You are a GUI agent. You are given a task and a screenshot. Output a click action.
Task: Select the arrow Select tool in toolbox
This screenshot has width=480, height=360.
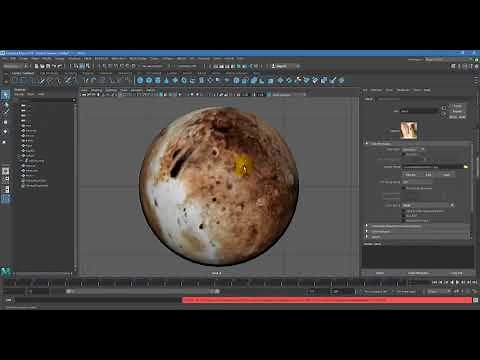click(5, 95)
